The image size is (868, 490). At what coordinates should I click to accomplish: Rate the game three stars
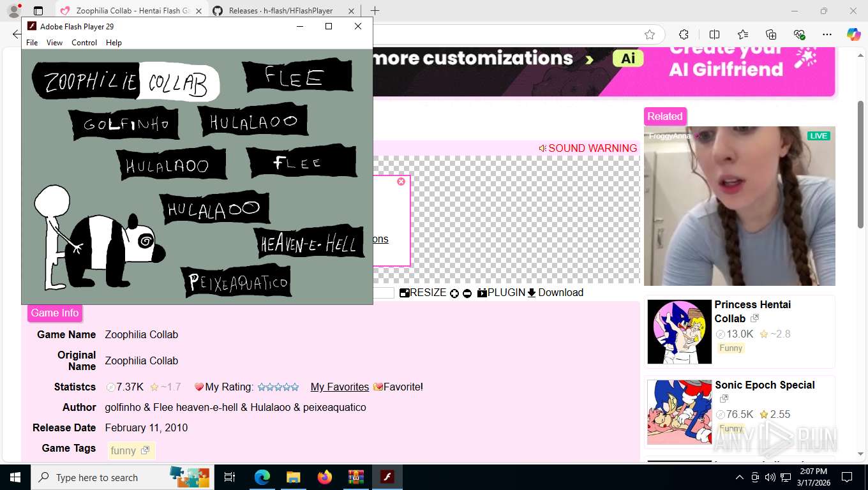pos(278,387)
